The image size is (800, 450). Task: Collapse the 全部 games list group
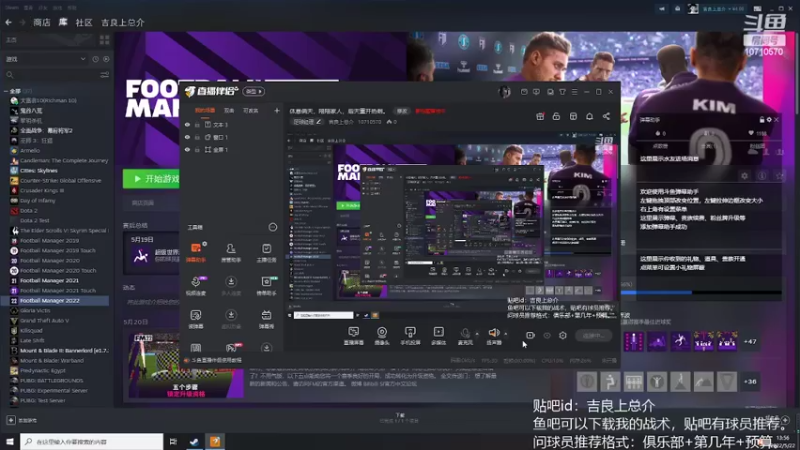(6, 91)
